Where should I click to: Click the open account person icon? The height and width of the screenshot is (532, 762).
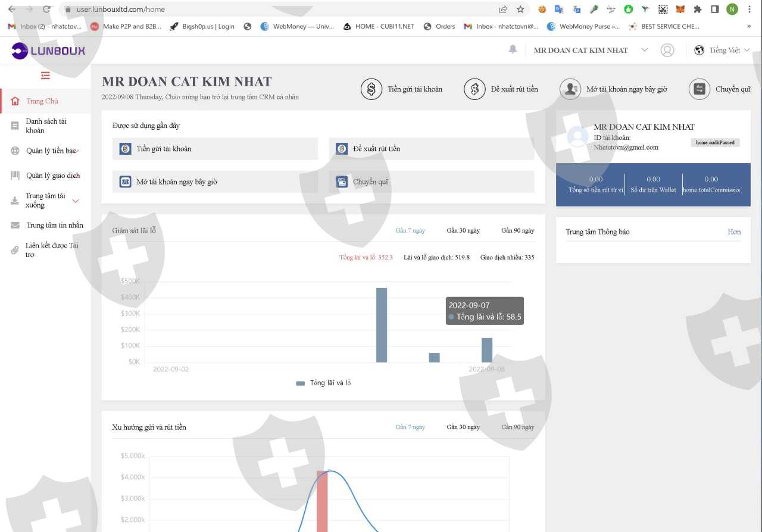click(570, 89)
